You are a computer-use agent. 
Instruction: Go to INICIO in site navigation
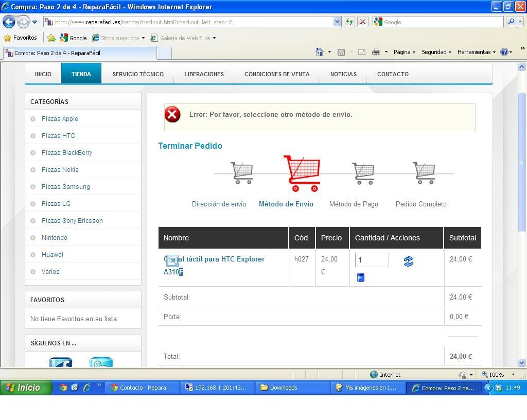pyautogui.click(x=43, y=74)
